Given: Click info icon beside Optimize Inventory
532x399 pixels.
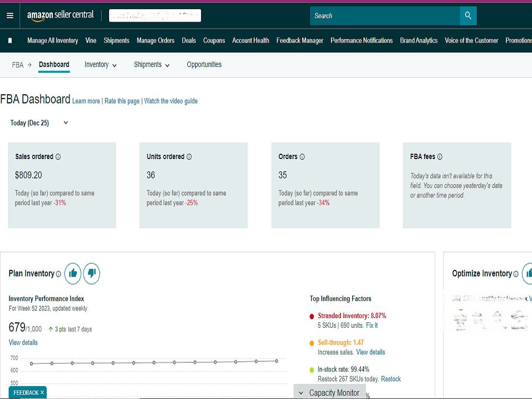Looking at the screenshot, I should click(x=516, y=274).
